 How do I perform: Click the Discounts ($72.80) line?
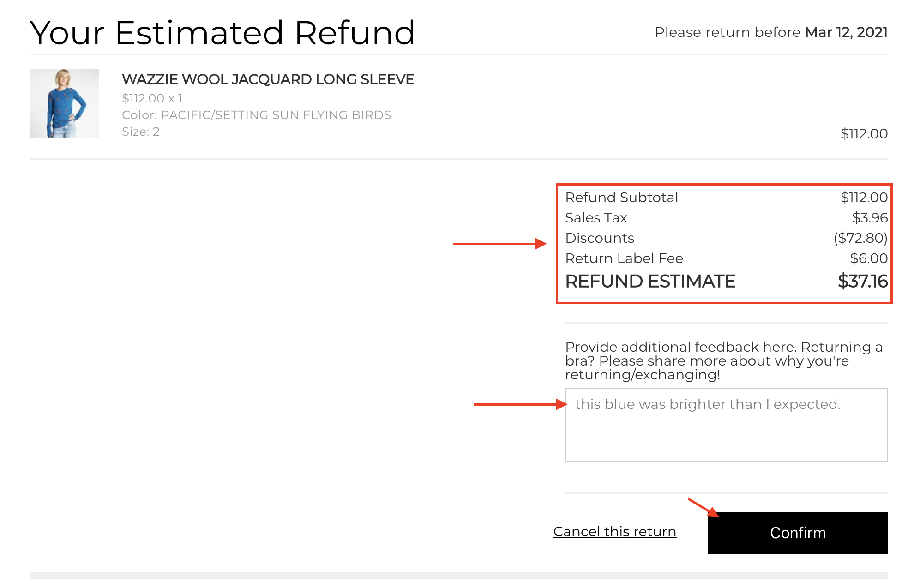click(726, 238)
